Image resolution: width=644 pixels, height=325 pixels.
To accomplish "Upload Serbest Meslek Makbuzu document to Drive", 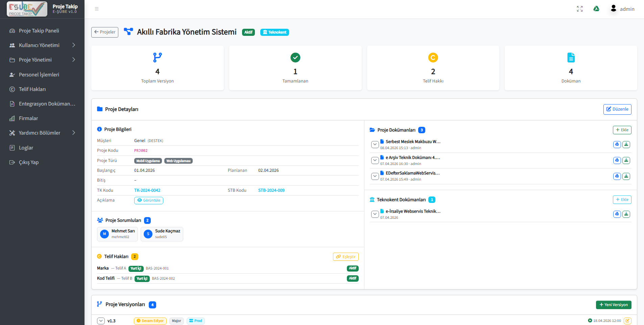I will 617,144.
